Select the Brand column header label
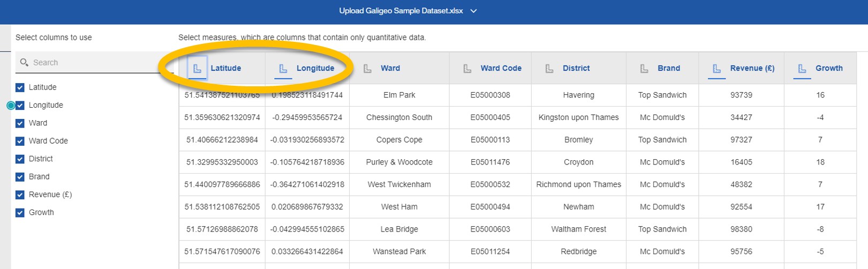 669,69
